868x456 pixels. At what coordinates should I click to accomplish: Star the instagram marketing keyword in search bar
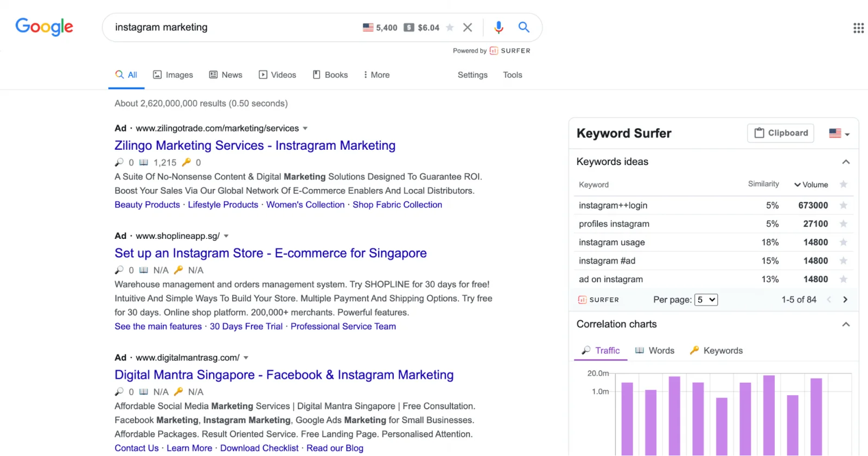450,28
